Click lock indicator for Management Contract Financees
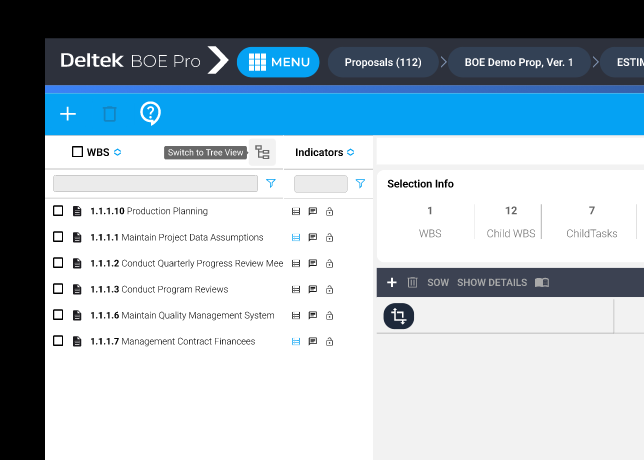This screenshot has width=644, height=460. pos(329,341)
